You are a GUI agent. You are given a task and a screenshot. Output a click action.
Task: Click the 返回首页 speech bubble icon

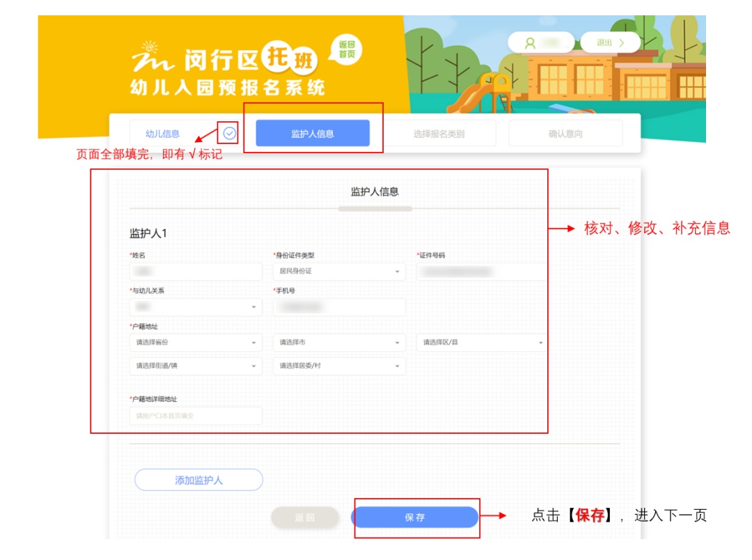346,49
